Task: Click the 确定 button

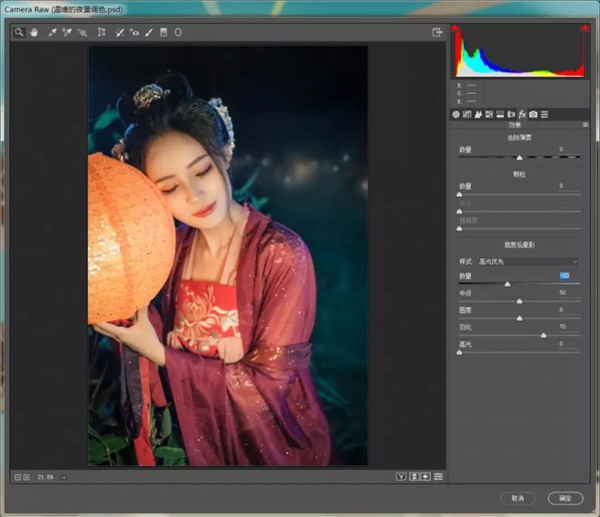Action: [565, 497]
